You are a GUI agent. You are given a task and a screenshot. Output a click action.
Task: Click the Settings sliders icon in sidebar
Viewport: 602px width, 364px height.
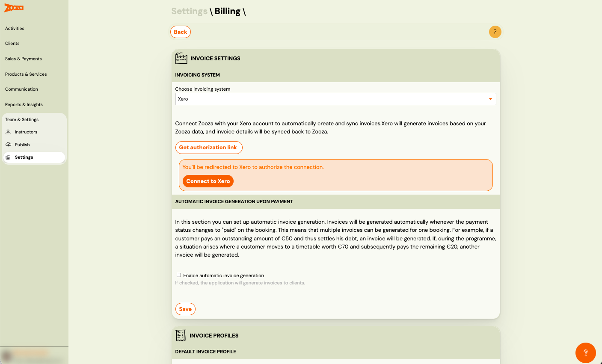8,157
